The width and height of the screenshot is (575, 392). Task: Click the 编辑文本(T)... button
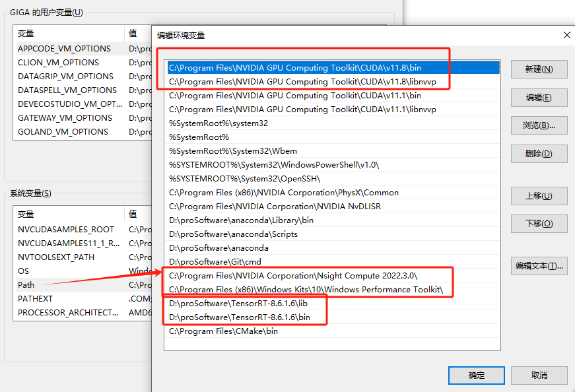539,266
